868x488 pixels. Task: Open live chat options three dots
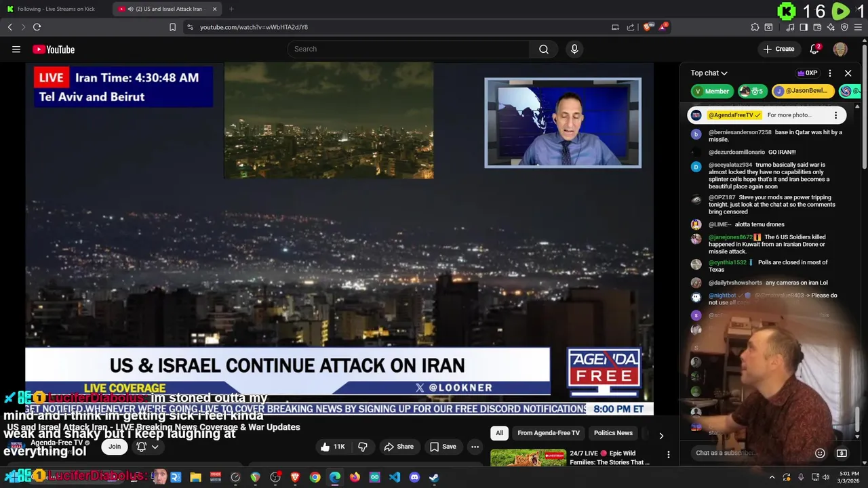coord(830,73)
